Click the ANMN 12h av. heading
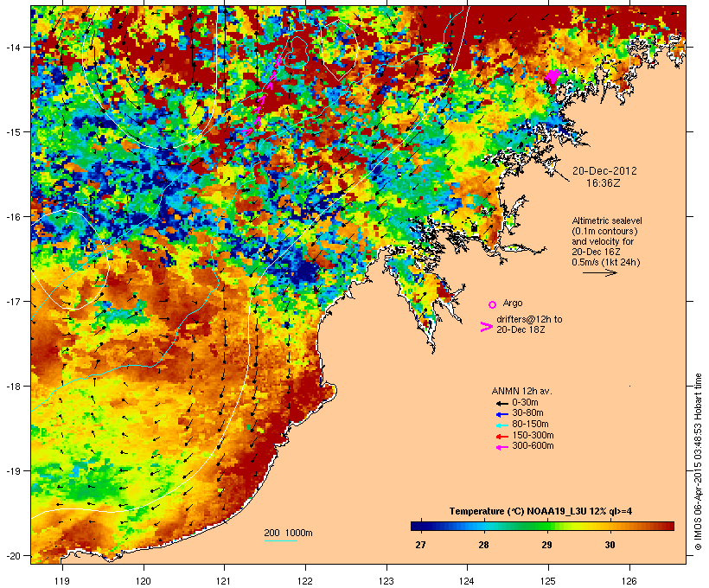The width and height of the screenshot is (709, 588). (x=521, y=391)
